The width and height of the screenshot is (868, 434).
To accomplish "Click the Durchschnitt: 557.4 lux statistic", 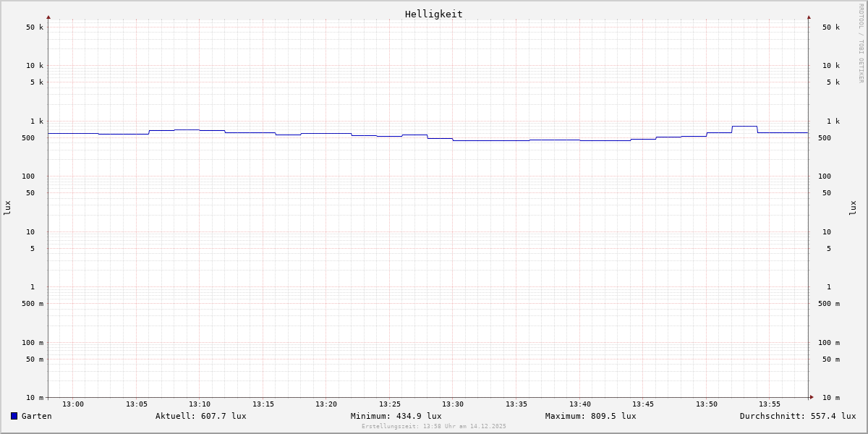I will tap(797, 416).
